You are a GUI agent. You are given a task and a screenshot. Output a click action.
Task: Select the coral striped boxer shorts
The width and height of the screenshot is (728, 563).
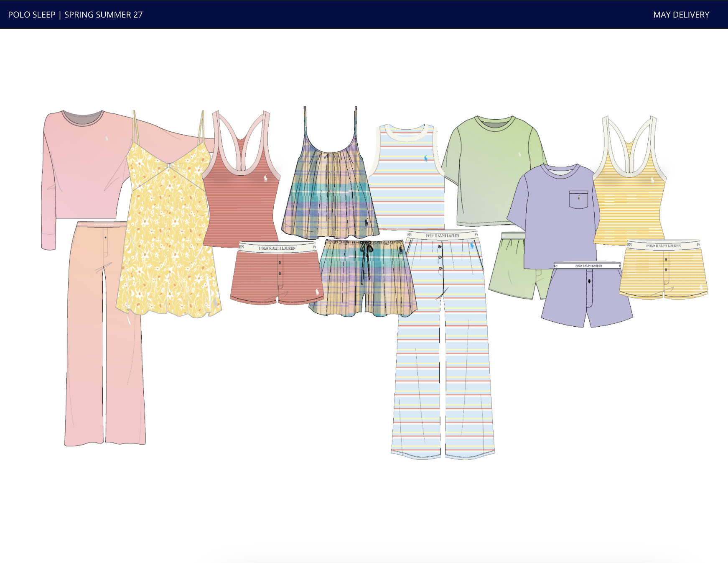[277, 273]
